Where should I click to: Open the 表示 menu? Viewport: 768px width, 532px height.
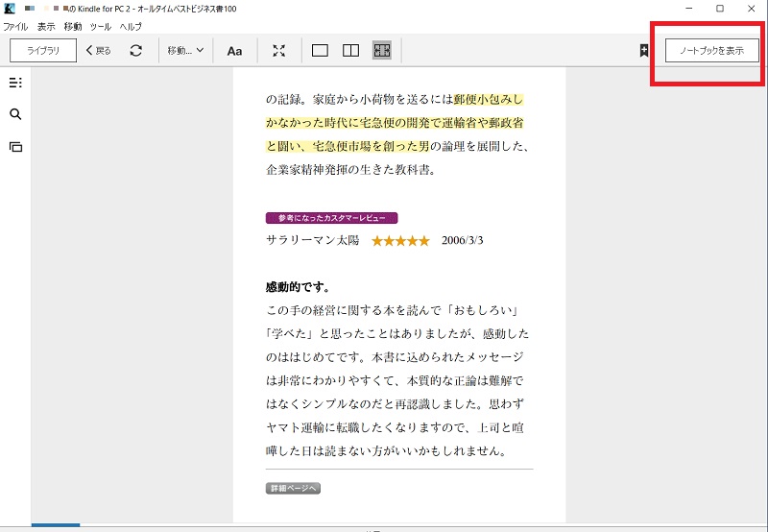pyautogui.click(x=46, y=27)
